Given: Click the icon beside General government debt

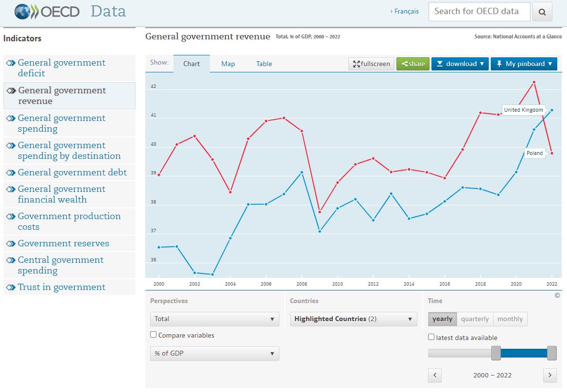Looking at the screenshot, I should pyautogui.click(x=11, y=172).
